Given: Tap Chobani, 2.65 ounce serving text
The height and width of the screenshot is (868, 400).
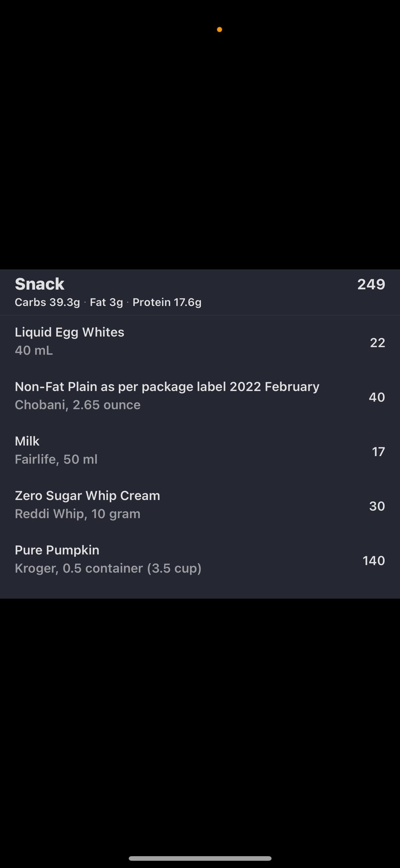Looking at the screenshot, I should point(77,405).
